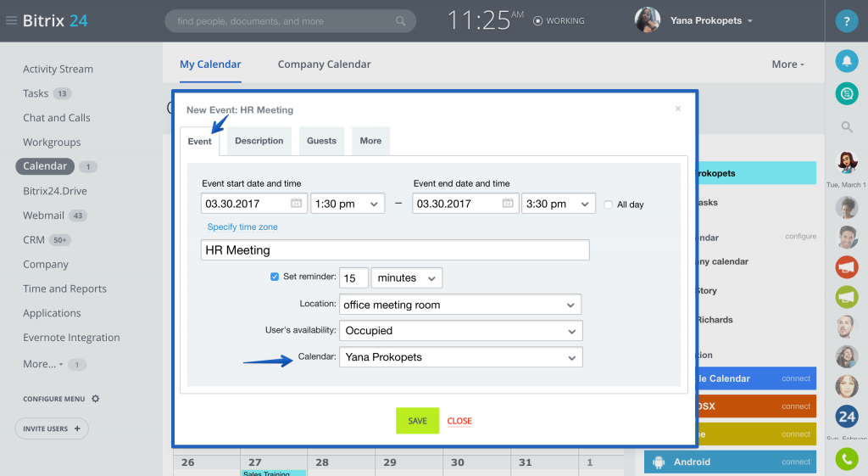Switch to the Description tab
The image size is (868, 476).
259,141
